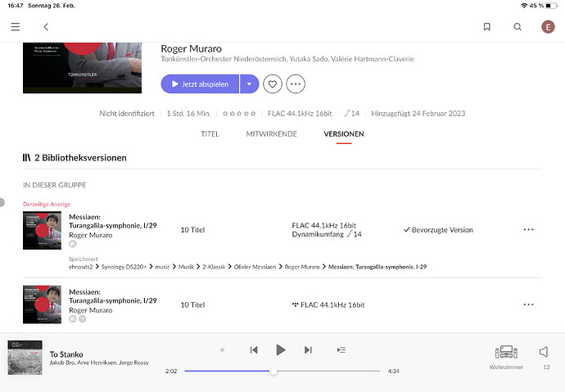Open options for the second Turangalîla version
Image resolution: width=565 pixels, height=392 pixels.
(528, 304)
